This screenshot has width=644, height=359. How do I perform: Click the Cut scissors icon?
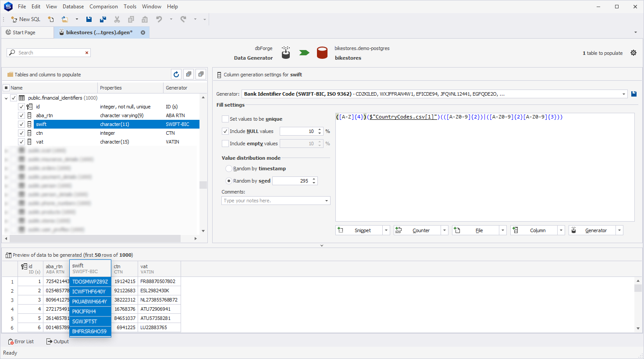[117, 19]
